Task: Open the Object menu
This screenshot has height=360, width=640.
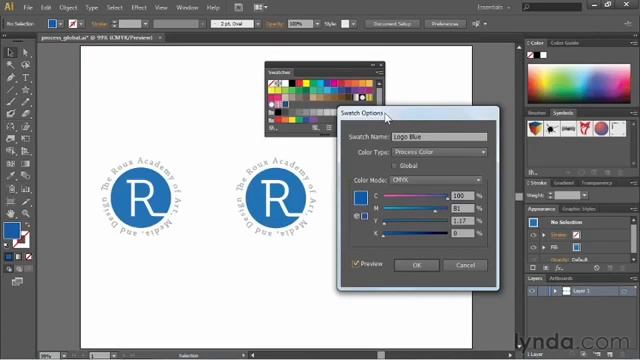Action: point(68,7)
